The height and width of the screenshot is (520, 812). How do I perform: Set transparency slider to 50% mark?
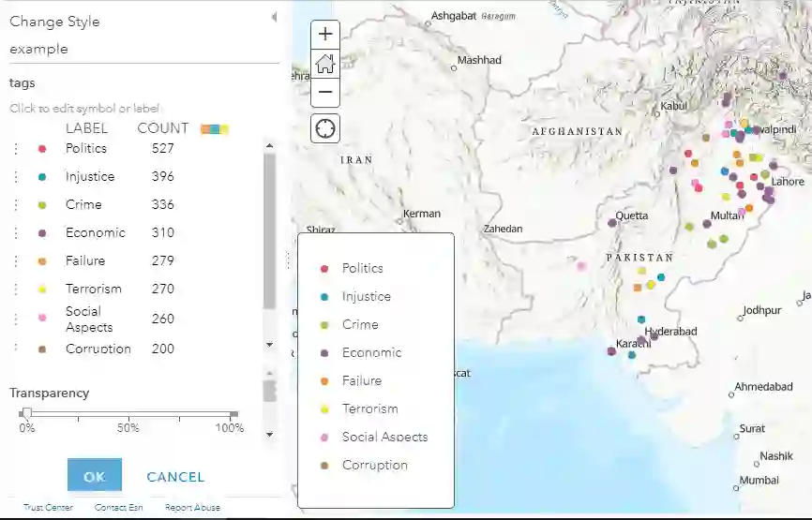tap(128, 414)
